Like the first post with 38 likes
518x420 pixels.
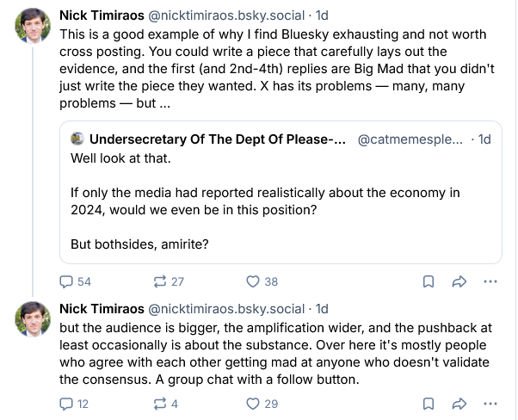click(x=253, y=281)
